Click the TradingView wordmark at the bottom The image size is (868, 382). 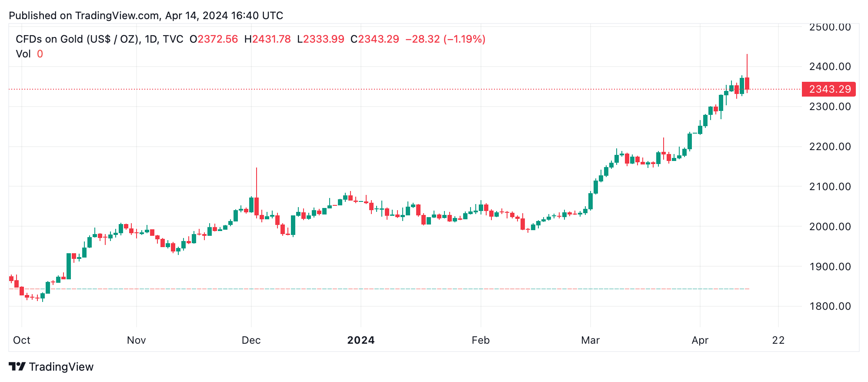(61, 367)
